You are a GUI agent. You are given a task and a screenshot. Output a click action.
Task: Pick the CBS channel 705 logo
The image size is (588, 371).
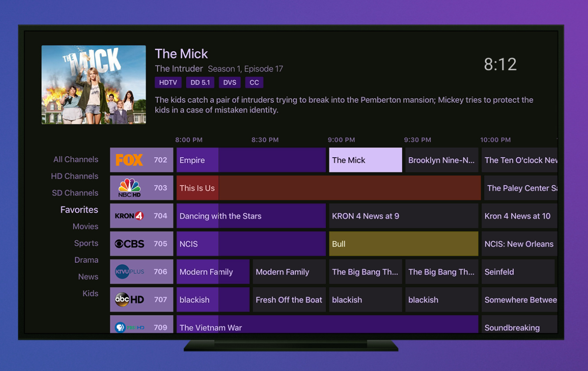(x=129, y=244)
